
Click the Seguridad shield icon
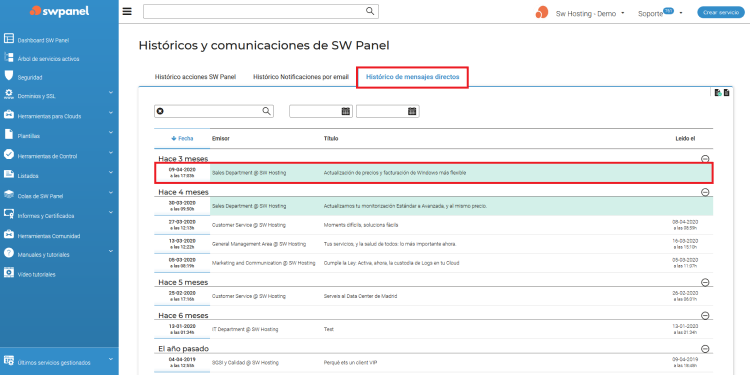point(9,76)
